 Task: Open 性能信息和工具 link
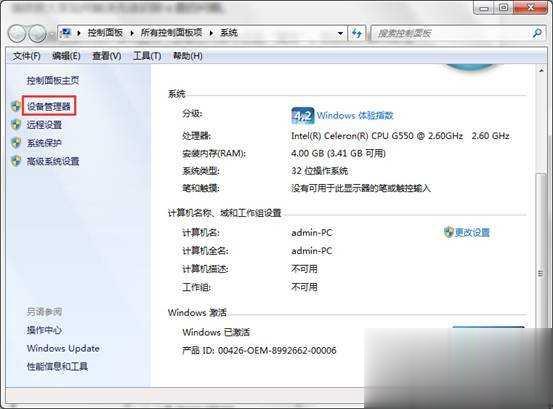57,366
